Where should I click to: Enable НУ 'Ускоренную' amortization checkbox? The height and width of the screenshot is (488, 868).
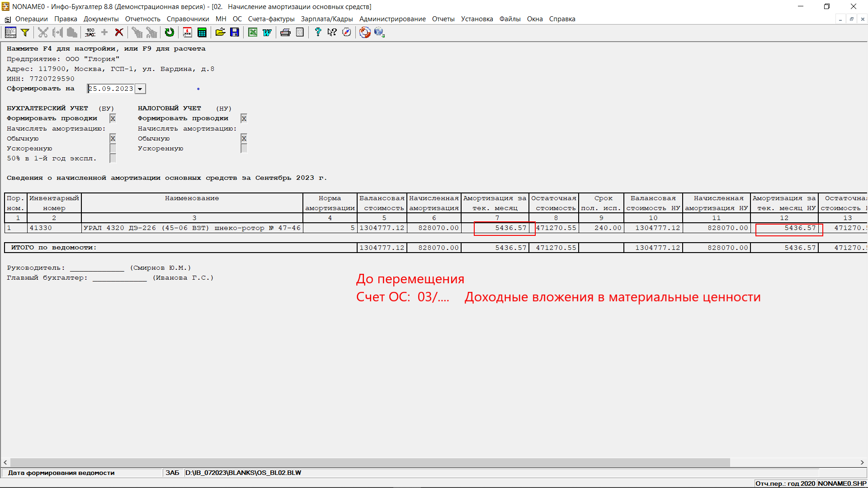[x=244, y=148]
